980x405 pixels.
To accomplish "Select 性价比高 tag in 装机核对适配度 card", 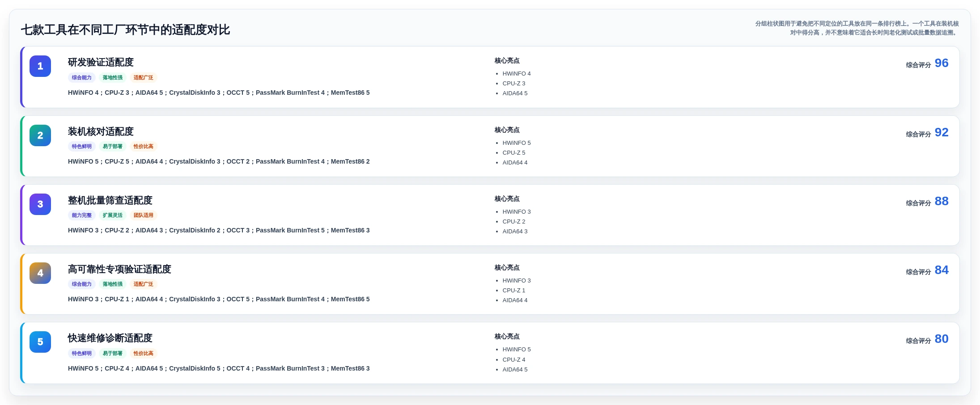I will 143,146.
